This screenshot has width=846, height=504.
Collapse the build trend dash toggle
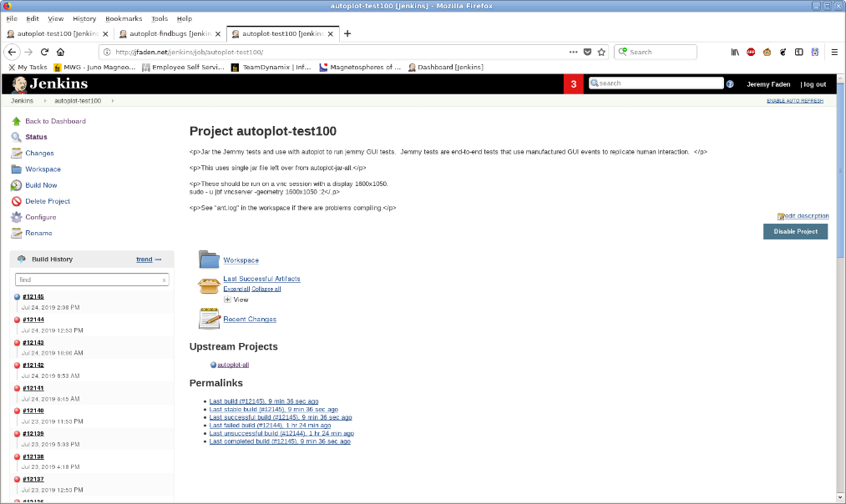point(158,260)
